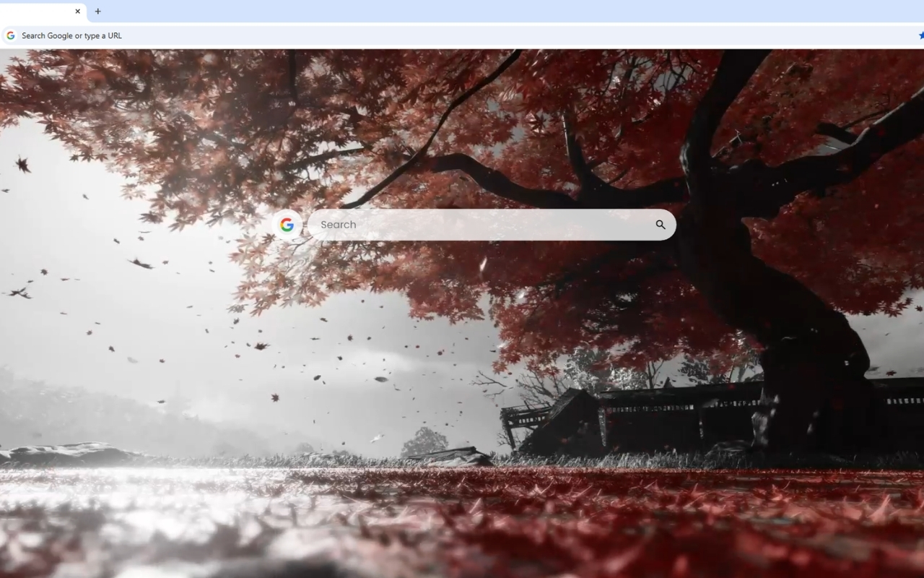Close the current browser tab
The image size is (924, 578).
point(78,12)
